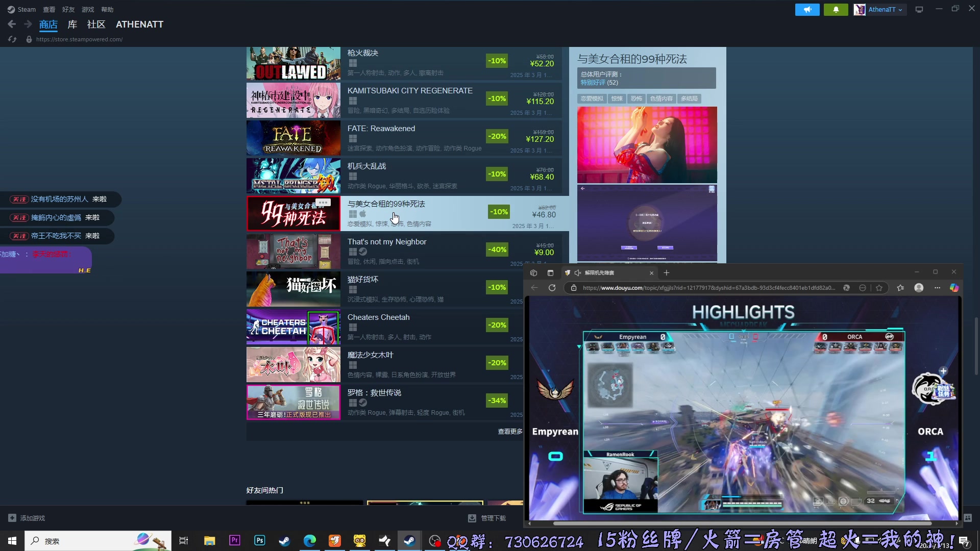This screenshot has height=551, width=980.
Task: Select the 色情内容 tag
Action: (661, 98)
